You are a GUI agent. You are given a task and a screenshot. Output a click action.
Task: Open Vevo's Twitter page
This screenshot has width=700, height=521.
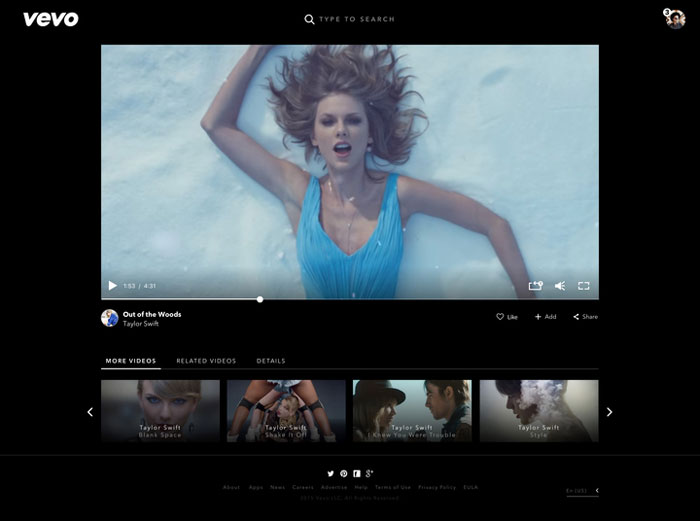[x=330, y=473]
